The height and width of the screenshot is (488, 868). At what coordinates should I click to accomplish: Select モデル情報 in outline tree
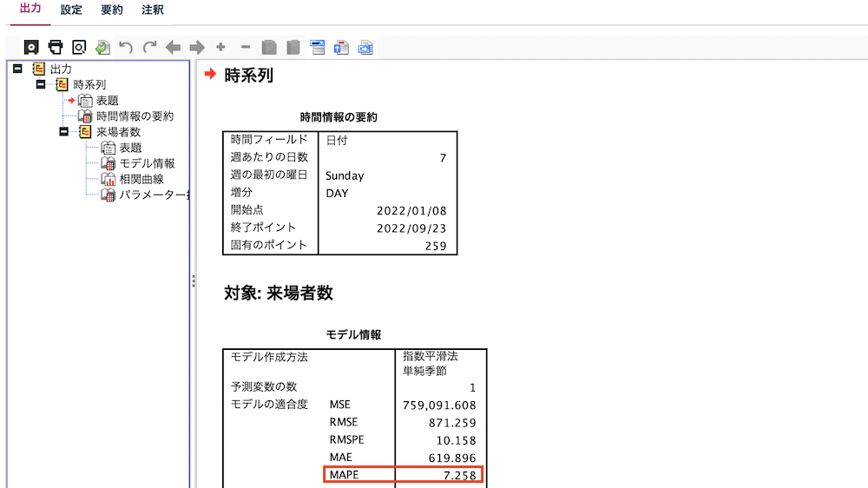click(148, 163)
